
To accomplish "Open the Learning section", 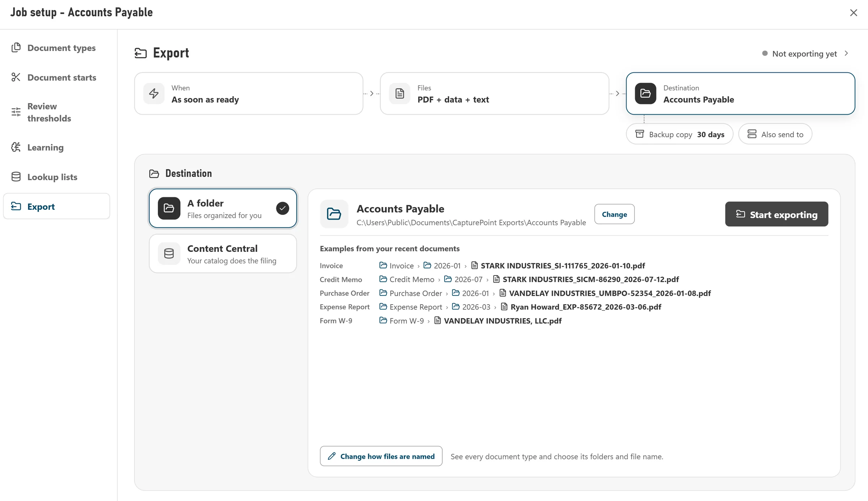I will [x=56, y=147].
